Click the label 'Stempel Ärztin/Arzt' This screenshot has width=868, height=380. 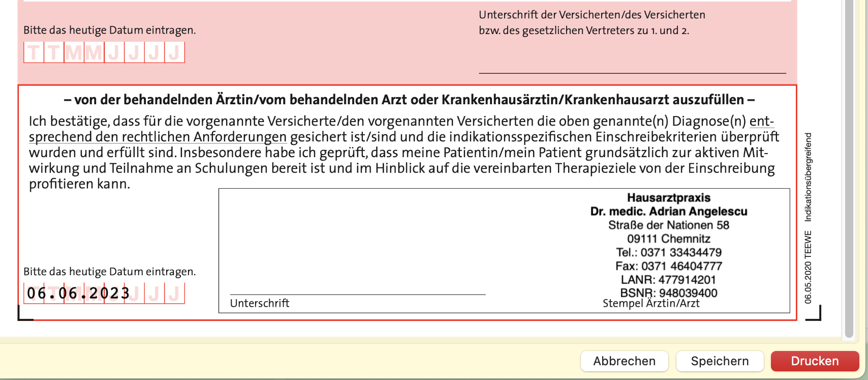651,304
